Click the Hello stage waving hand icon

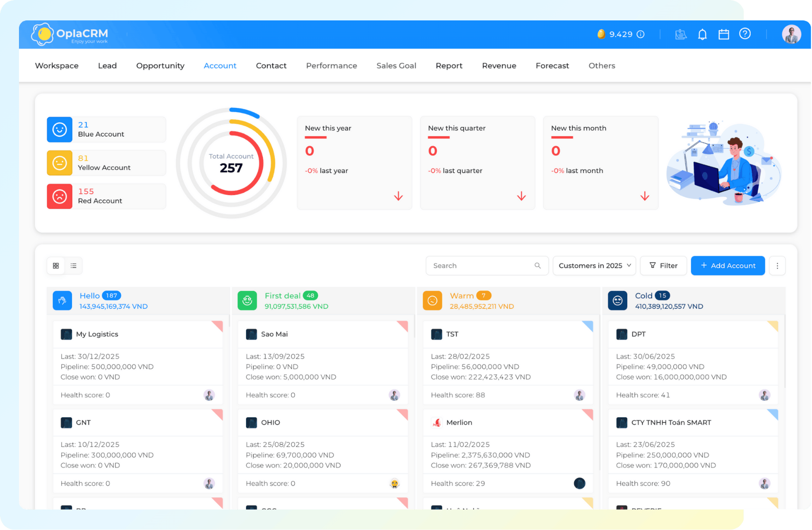62,301
